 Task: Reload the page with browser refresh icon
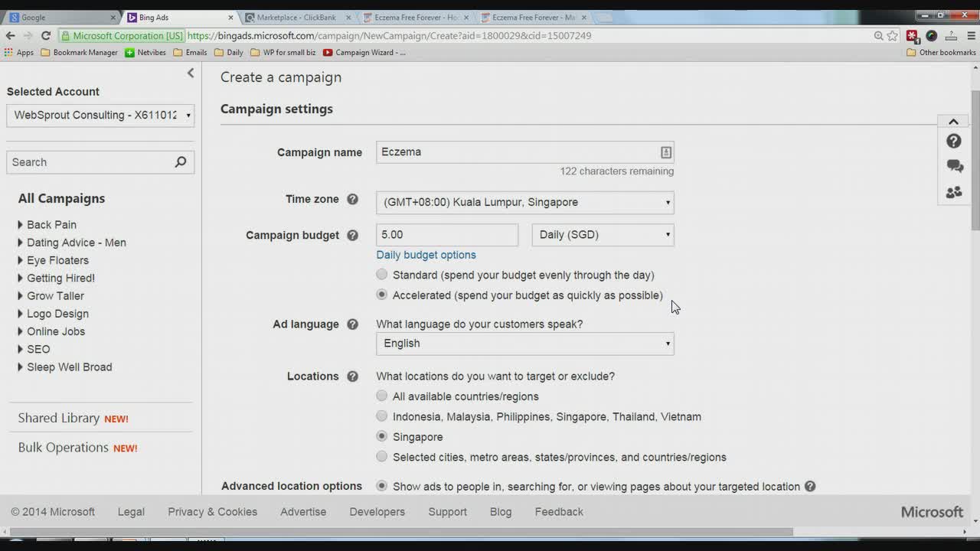tap(46, 35)
